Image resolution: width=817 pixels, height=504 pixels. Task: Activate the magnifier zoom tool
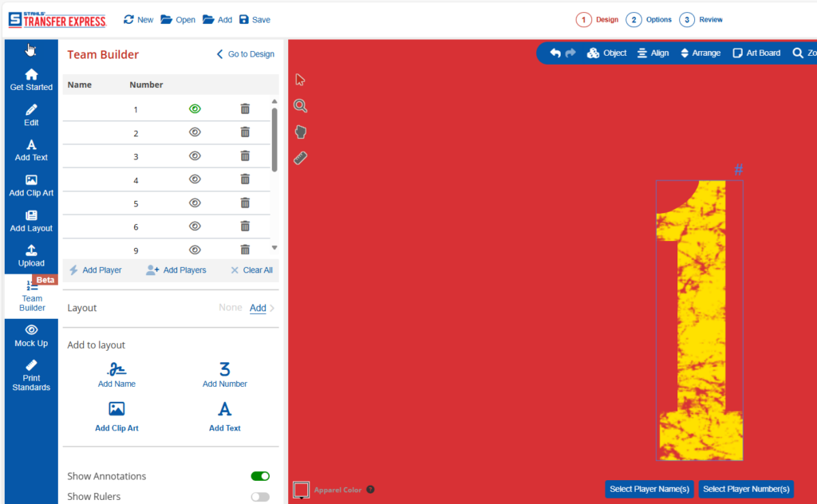coord(300,106)
